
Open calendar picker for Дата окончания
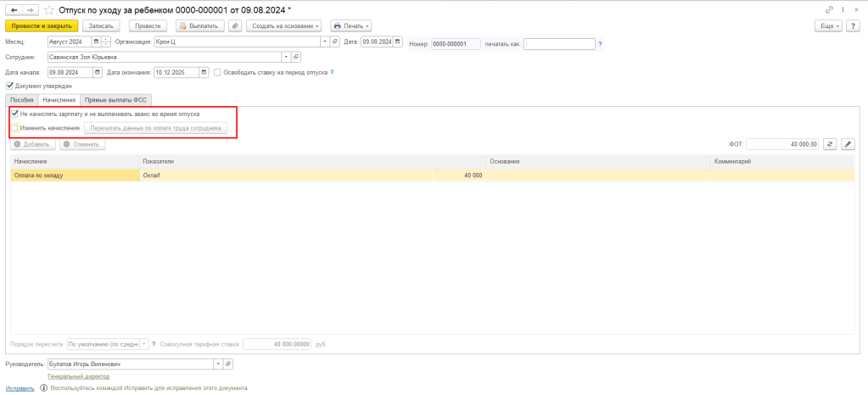(x=204, y=72)
